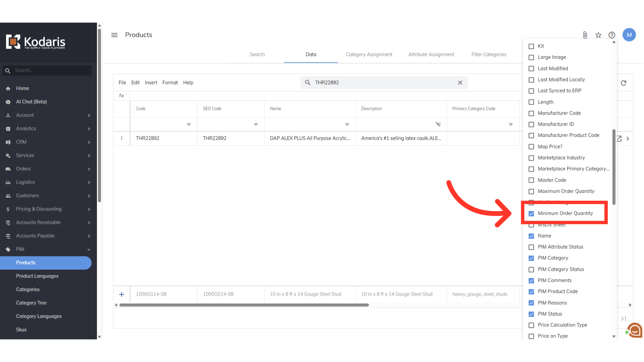Viewport: 644px width, 362px height.
Task: Go to Category Tree in sidebar
Action: (x=31, y=303)
